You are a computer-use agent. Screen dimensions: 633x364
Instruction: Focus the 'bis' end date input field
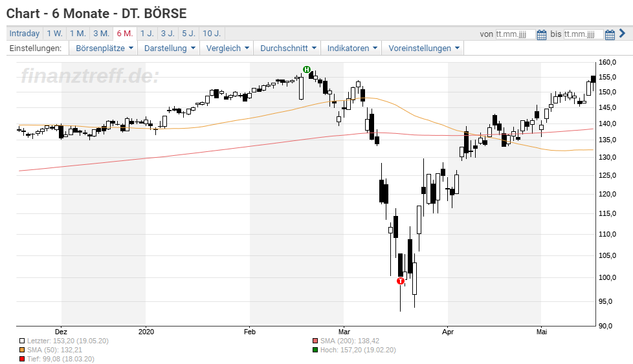click(x=583, y=34)
